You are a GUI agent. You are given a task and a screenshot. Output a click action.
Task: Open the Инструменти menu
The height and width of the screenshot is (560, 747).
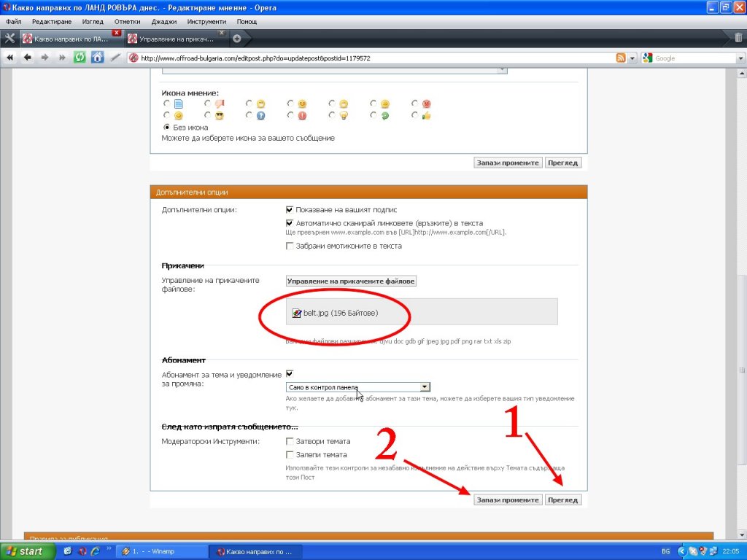click(206, 21)
